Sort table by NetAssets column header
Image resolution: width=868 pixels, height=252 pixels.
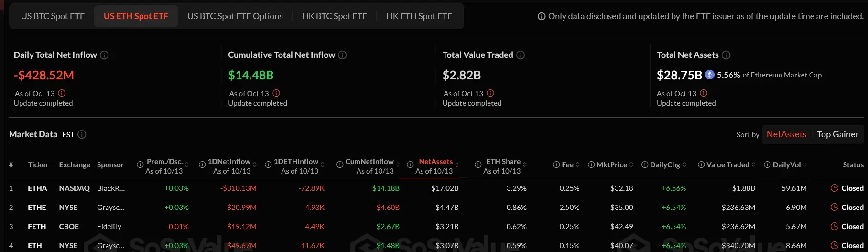[x=435, y=162]
